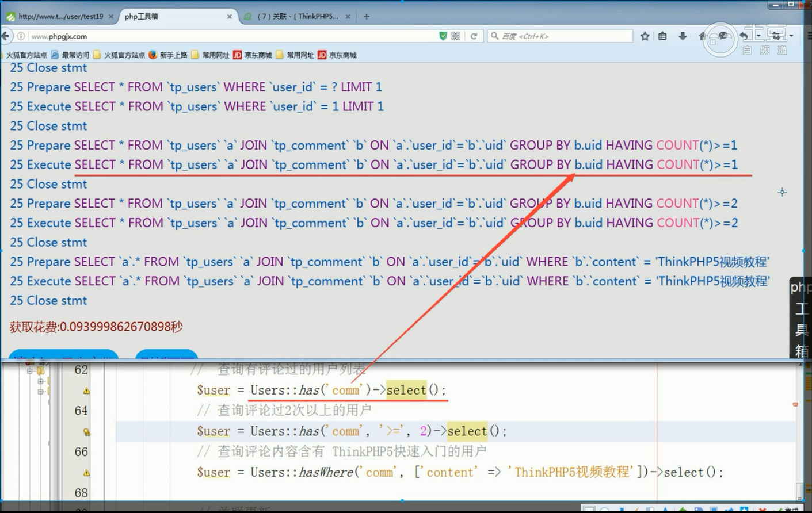The image size is (812, 513).
Task: Click the lightbulb hint icon at line 65
Action: (86, 432)
